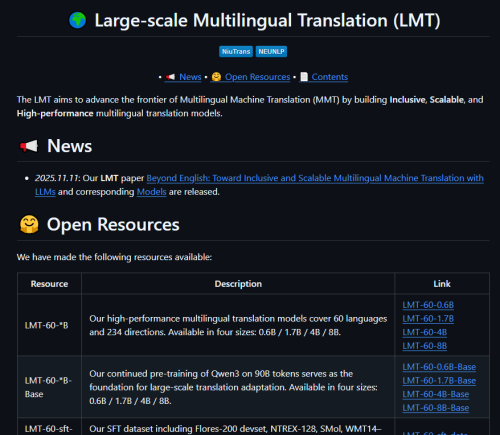Image resolution: width=500 pixels, height=435 pixels.
Task: Open the LMT-60-0.6B-Base link
Action: point(439,367)
